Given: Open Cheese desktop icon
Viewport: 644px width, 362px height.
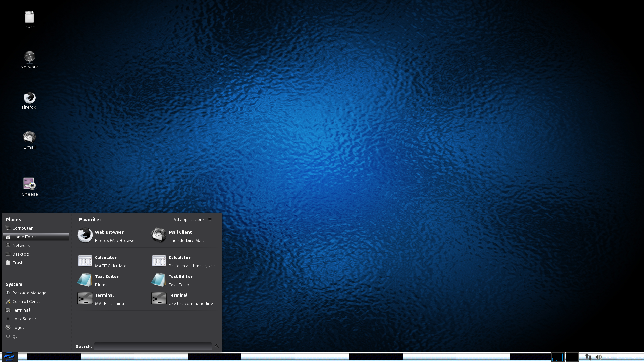Looking at the screenshot, I should coord(30,186).
